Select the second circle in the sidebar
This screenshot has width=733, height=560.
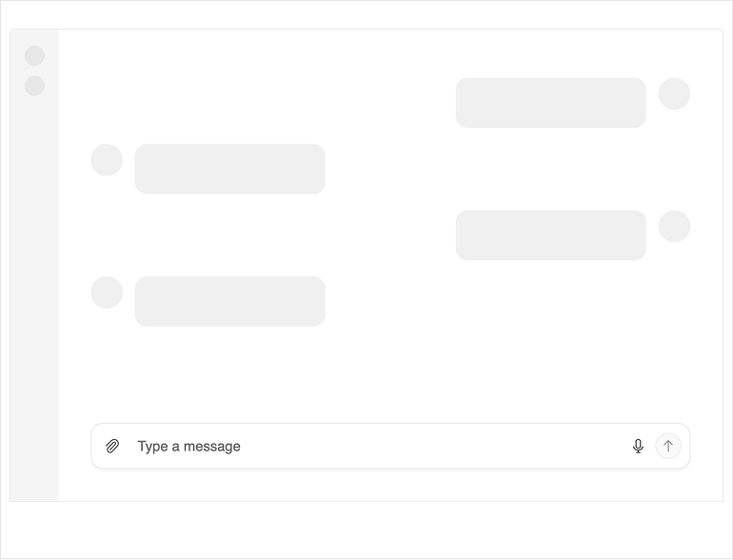pos(34,87)
